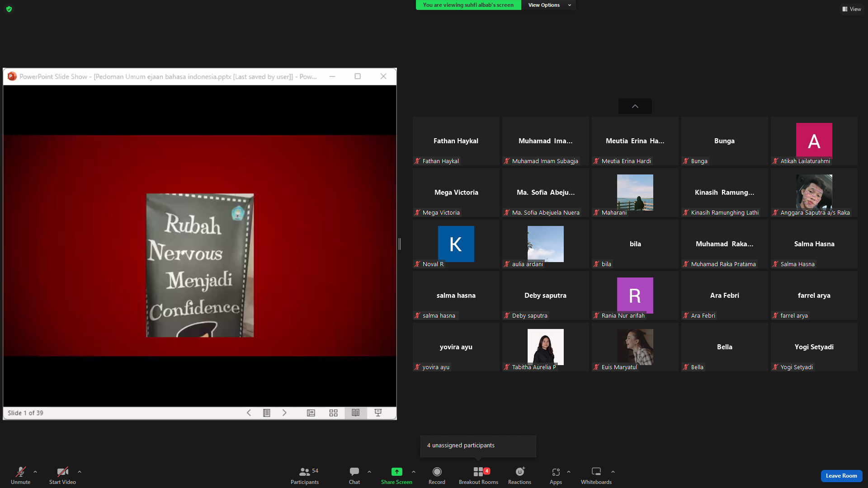Unmute the microphone

coord(20,475)
